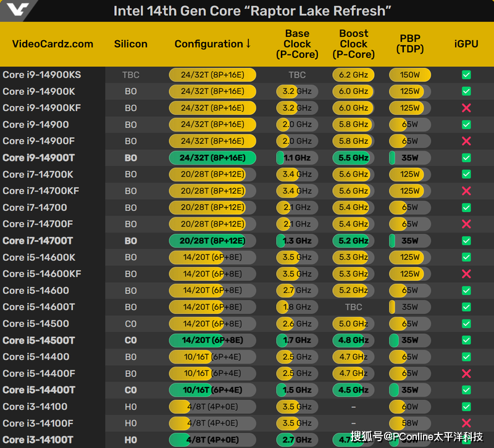Click the 150W TDP bar for i9-14900KS
Image resolution: width=494 pixels, height=448 pixels.
click(x=409, y=75)
